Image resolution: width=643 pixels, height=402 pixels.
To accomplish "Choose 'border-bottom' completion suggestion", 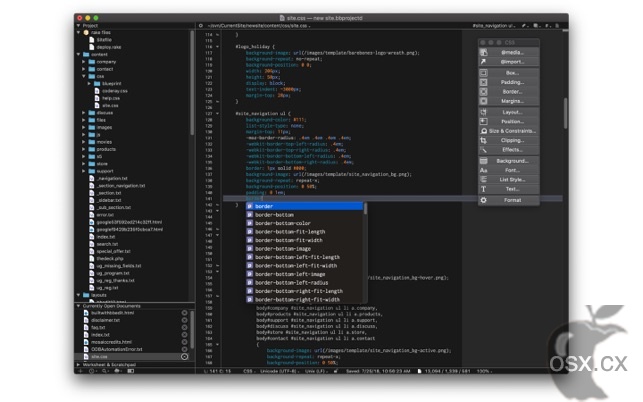I will point(304,215).
